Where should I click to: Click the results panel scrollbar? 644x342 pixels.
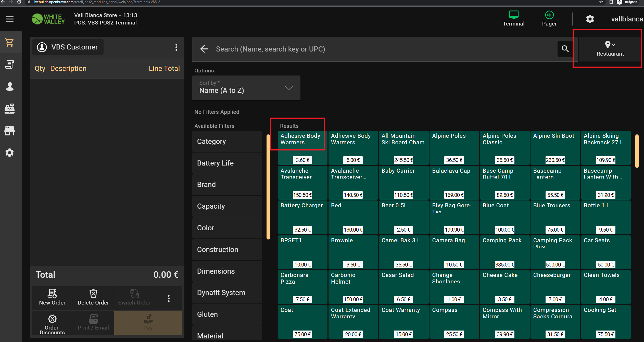pos(637,151)
